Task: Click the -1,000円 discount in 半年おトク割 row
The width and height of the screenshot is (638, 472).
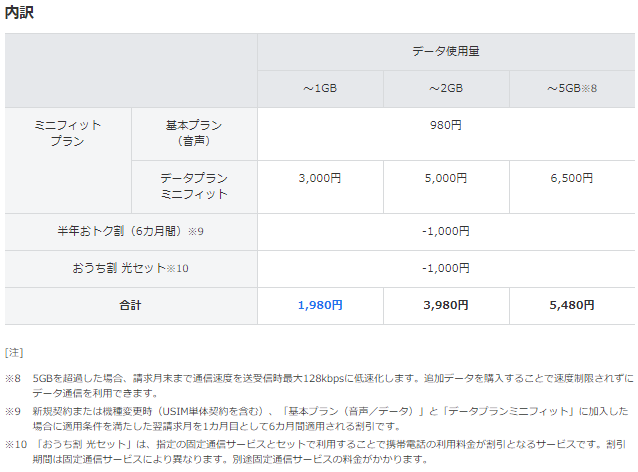Action: pyautogui.click(x=445, y=231)
